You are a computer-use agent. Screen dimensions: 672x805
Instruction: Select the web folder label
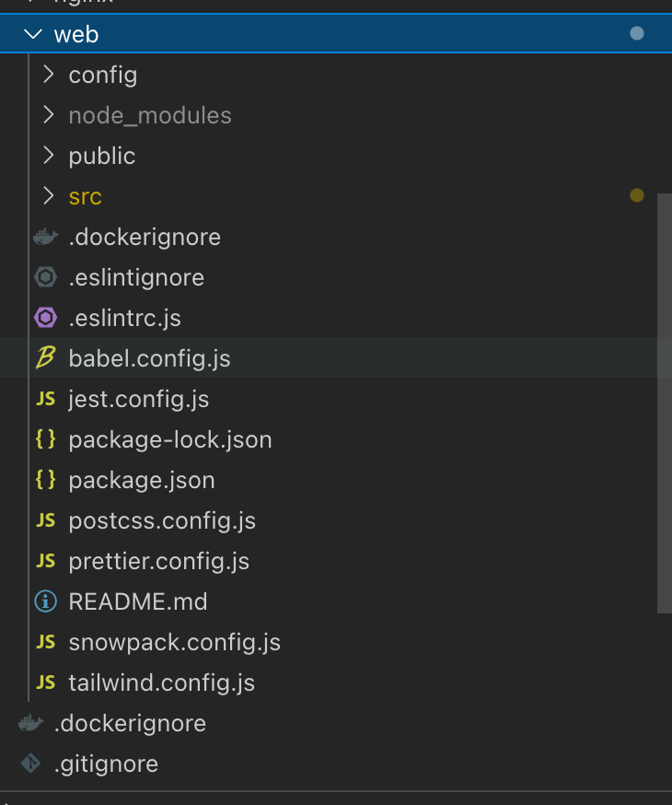click(x=75, y=34)
